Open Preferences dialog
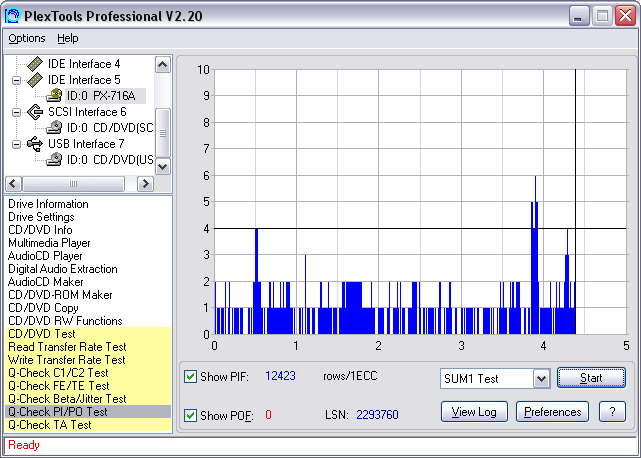The width and height of the screenshot is (641, 458). click(552, 412)
